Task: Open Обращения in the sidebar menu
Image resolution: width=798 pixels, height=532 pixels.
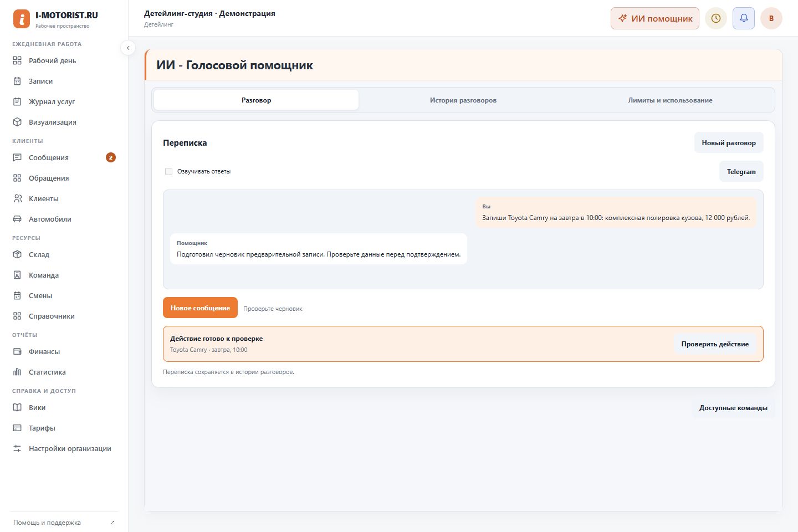Action: 64,178
